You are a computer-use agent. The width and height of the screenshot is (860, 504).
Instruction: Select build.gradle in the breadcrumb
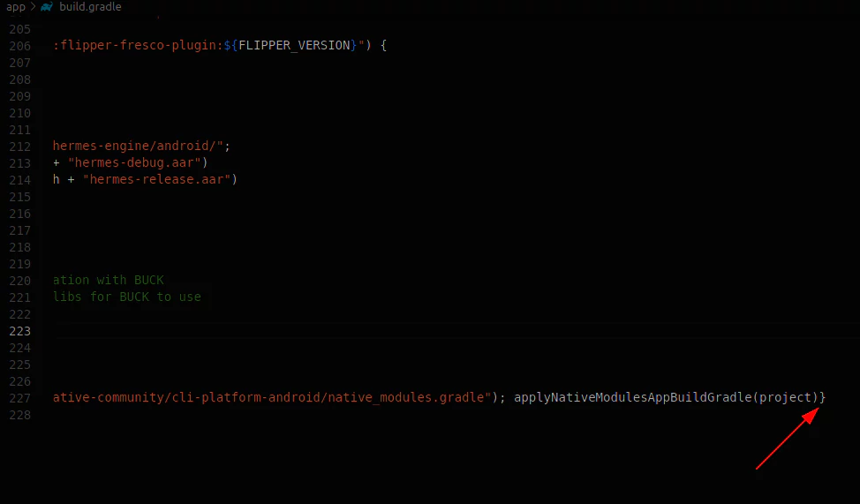pyautogui.click(x=90, y=6)
